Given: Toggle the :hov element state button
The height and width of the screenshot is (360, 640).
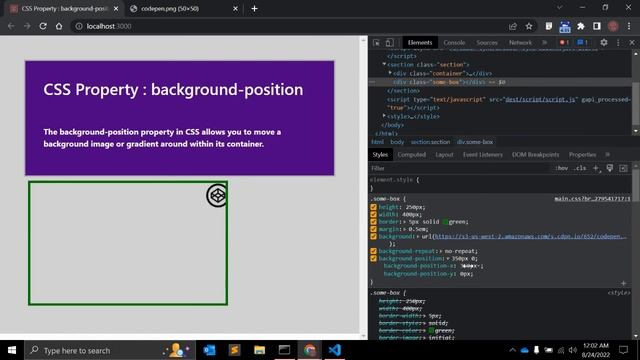Looking at the screenshot, I should [562, 168].
